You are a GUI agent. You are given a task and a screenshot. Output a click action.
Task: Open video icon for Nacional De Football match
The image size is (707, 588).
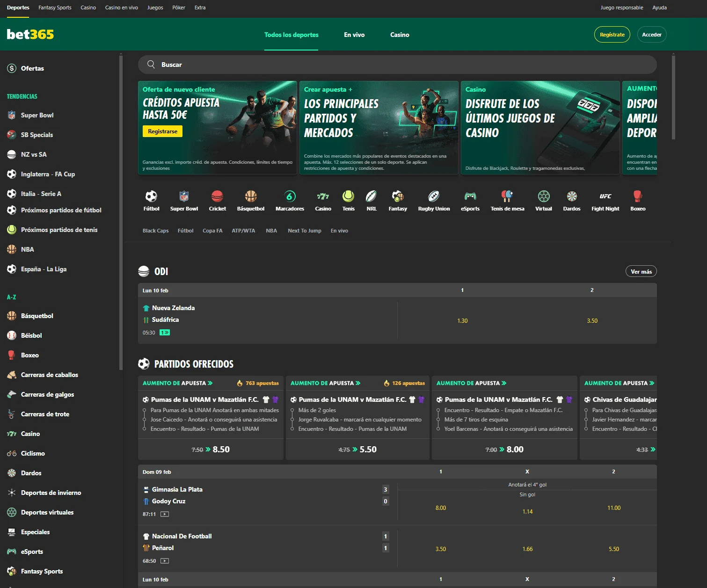[165, 561]
